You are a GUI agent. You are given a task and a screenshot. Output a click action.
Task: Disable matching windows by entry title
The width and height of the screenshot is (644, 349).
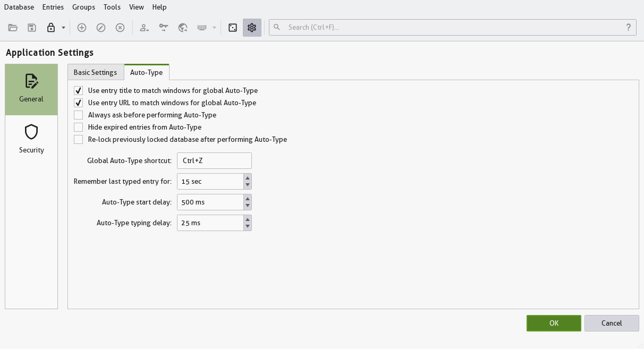tap(78, 90)
